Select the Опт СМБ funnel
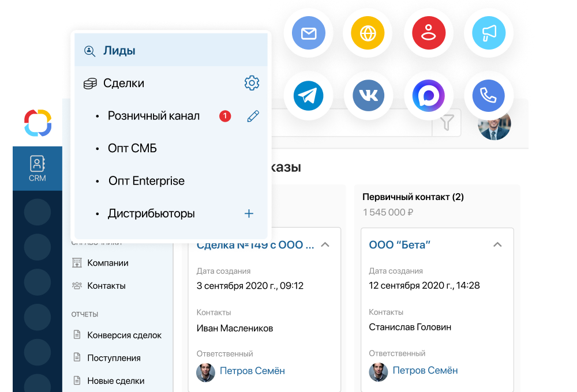 pos(132,148)
